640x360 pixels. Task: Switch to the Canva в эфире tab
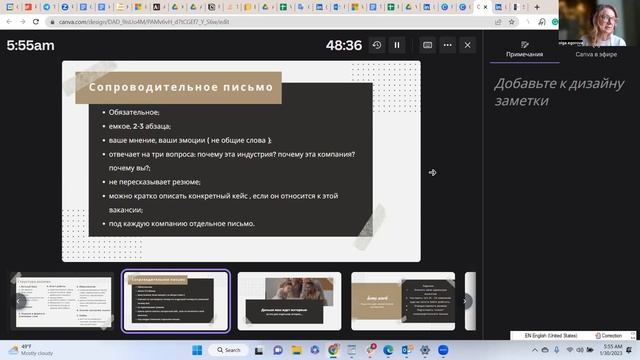pyautogui.click(x=596, y=54)
